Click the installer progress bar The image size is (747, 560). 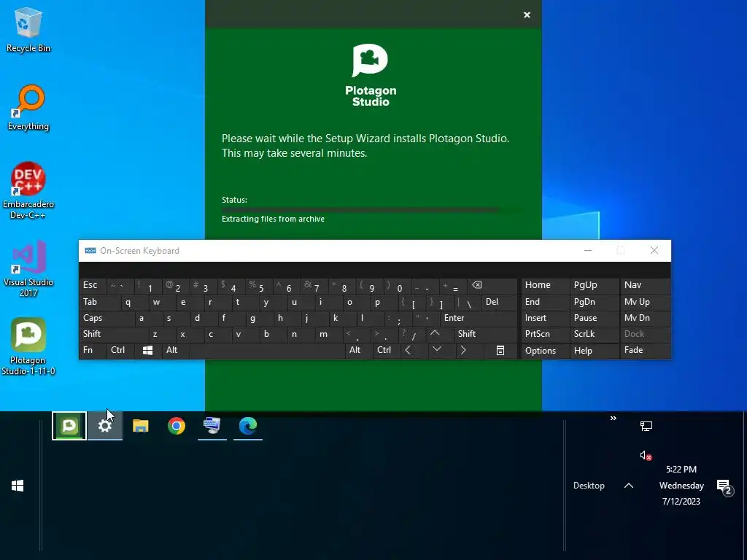coord(373,209)
